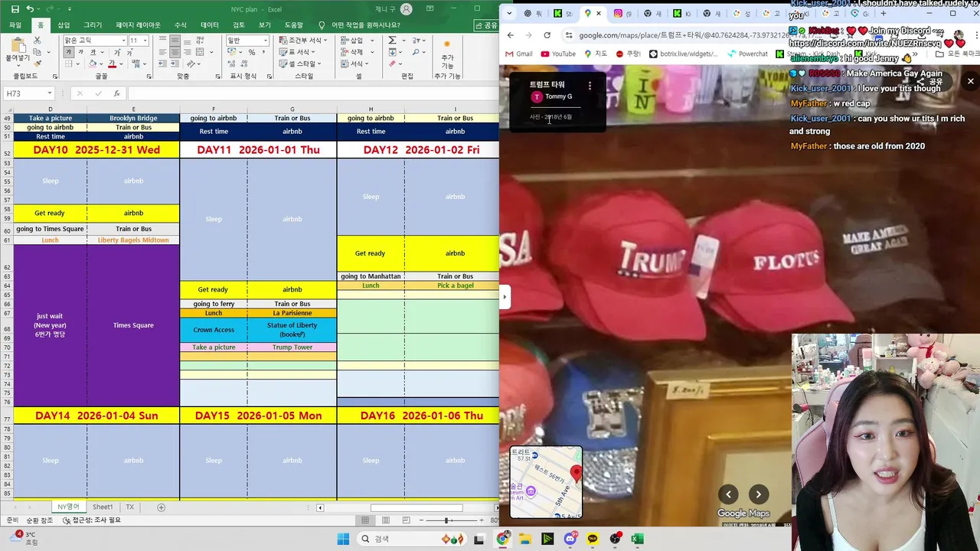Click the Trump Tower cell in Excel
980x551 pixels.
coord(292,347)
